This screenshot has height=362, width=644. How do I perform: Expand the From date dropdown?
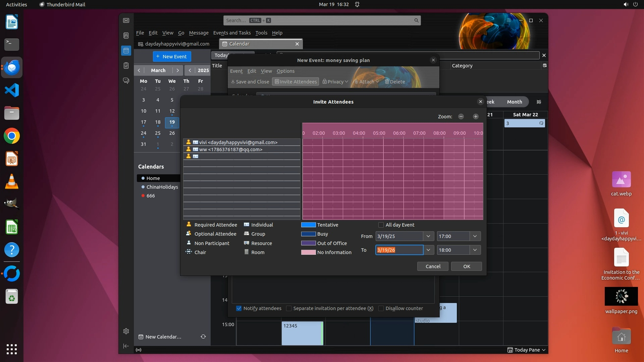[x=428, y=236]
